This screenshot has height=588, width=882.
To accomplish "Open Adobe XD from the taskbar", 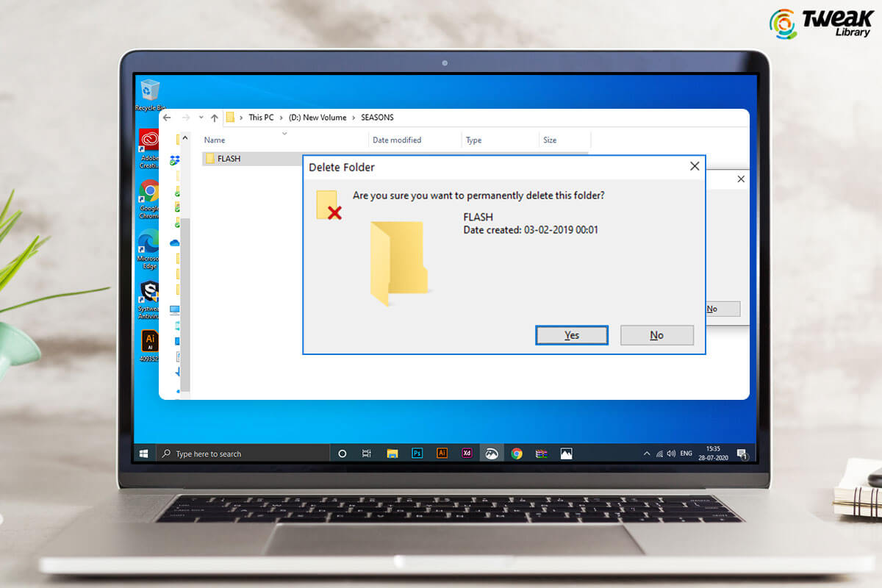I will [466, 453].
